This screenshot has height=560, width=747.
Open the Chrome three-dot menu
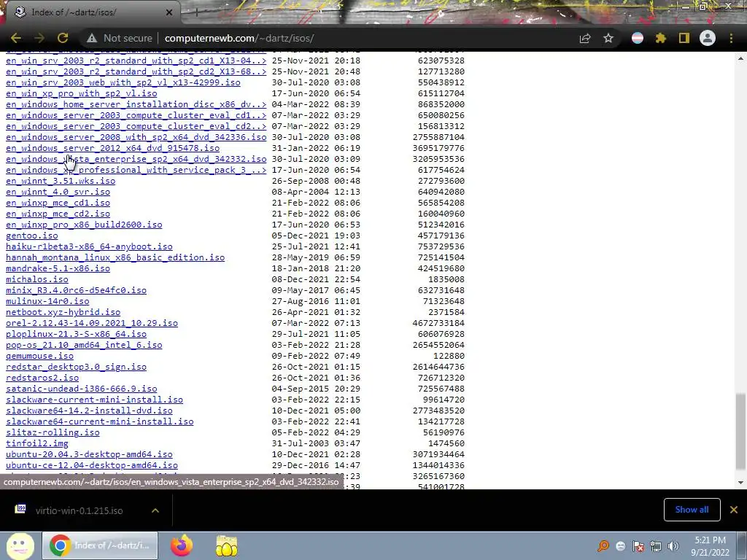point(731,38)
